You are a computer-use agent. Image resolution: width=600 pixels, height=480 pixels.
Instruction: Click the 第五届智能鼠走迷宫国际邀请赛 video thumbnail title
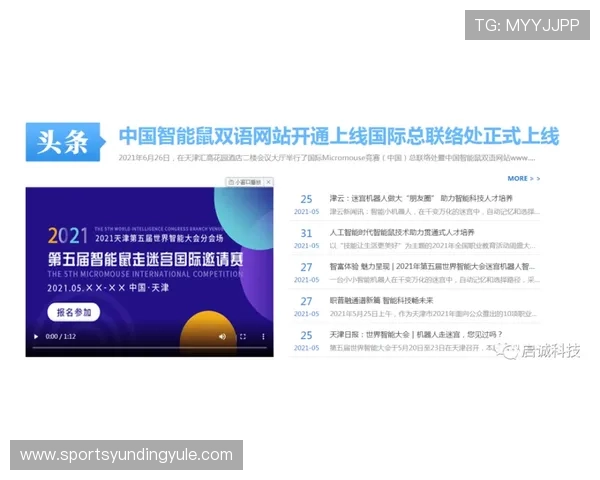(x=145, y=260)
